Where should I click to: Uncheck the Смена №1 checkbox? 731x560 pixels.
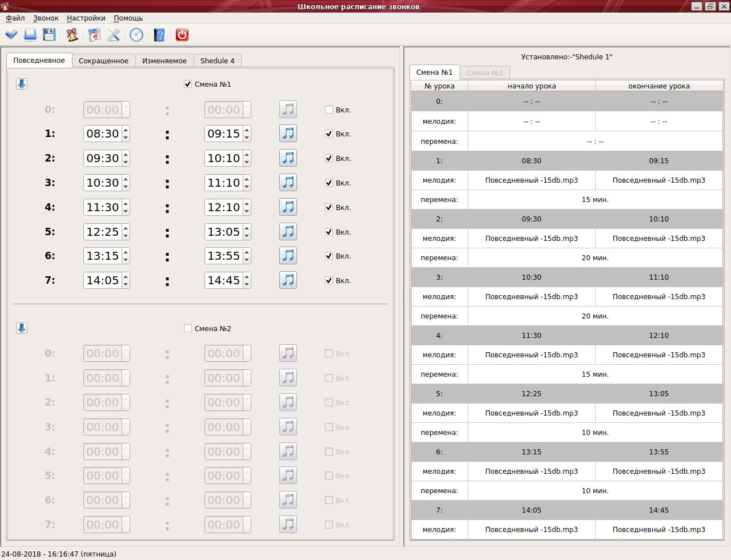(188, 84)
